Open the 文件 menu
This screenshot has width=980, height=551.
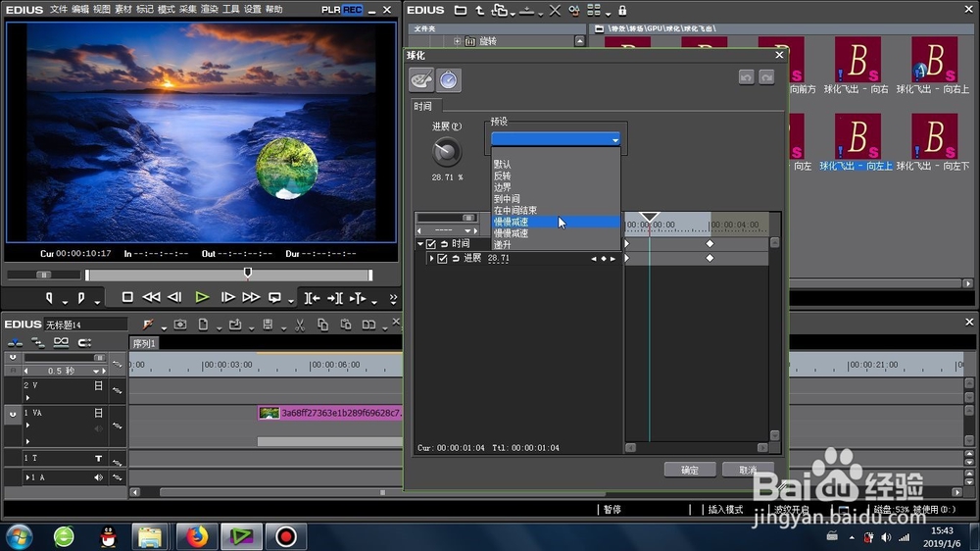58,10
